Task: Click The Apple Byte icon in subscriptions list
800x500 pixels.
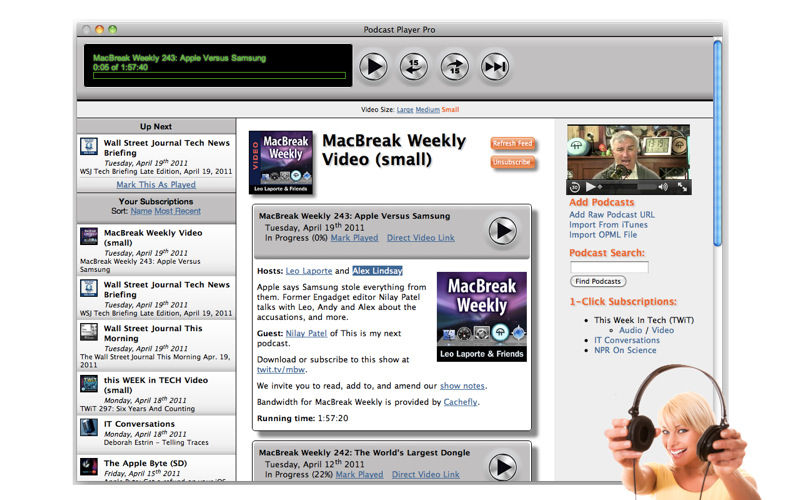Action: (x=89, y=466)
